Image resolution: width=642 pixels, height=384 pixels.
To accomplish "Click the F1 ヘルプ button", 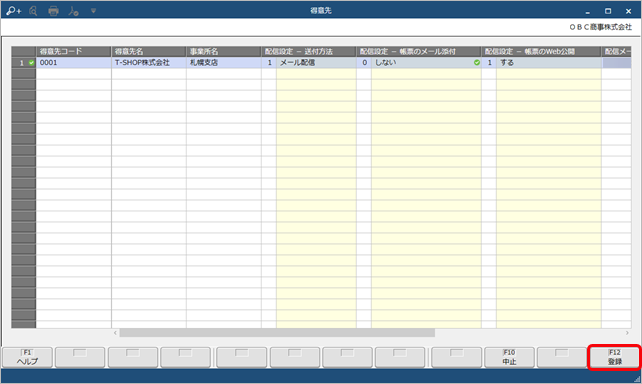I will coord(27,357).
